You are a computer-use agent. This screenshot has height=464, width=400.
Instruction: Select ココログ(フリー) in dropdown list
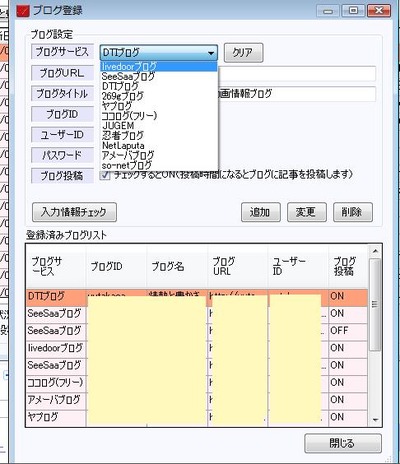click(159, 116)
